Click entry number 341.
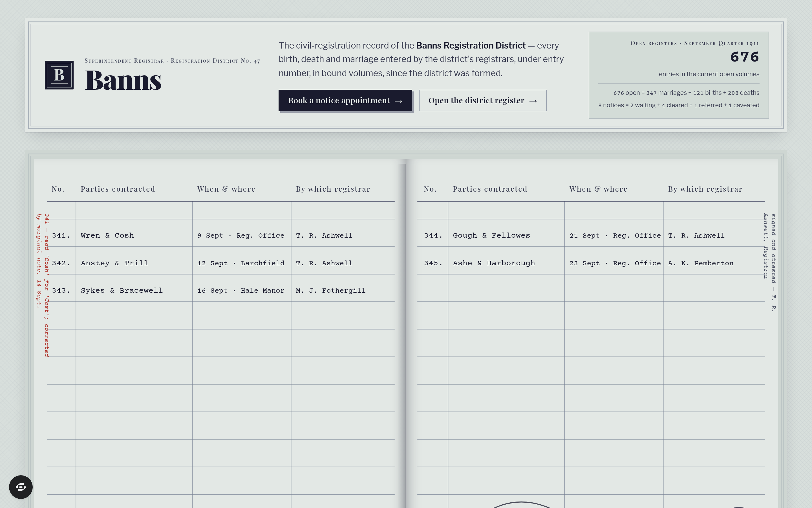812x508 pixels. click(61, 236)
